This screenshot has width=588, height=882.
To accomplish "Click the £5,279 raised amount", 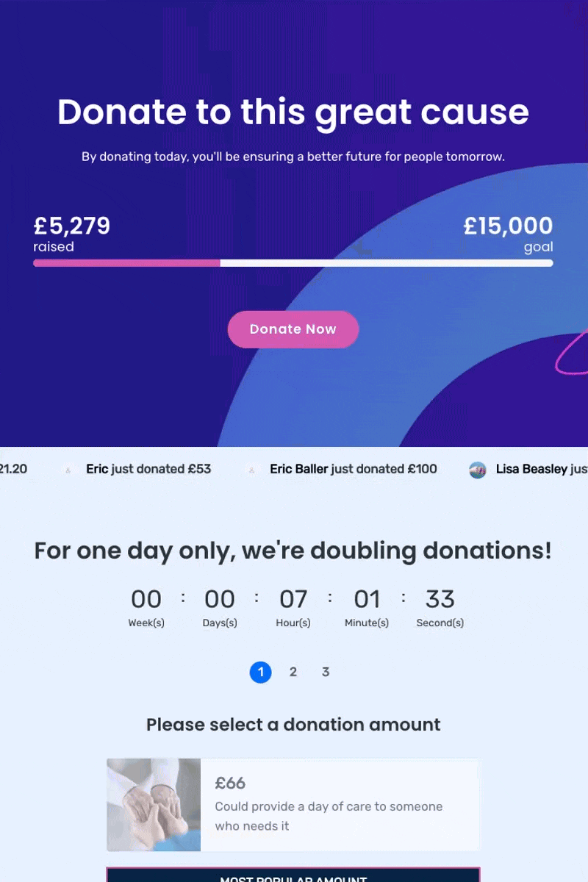I will point(72,226).
